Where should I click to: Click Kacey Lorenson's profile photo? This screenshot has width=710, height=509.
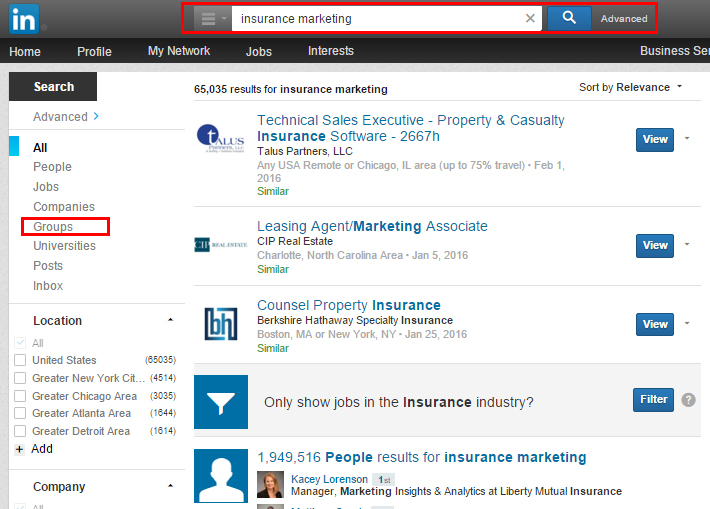(270, 485)
